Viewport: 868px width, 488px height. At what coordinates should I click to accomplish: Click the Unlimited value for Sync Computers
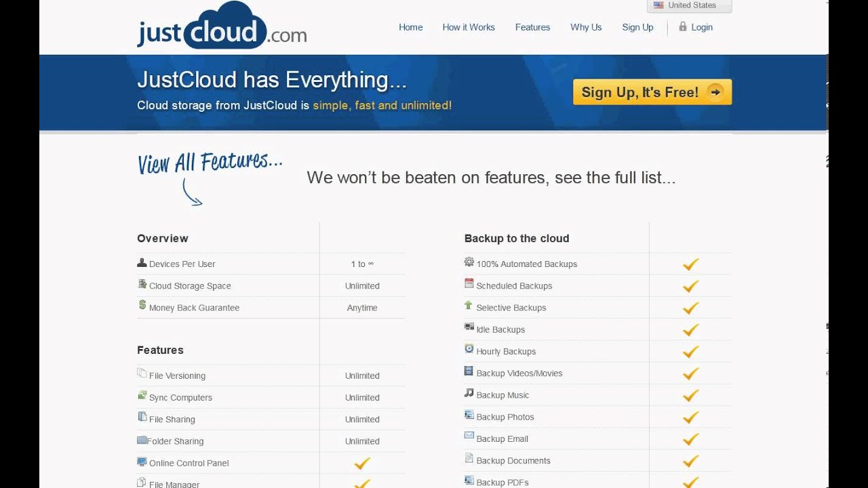[362, 398]
